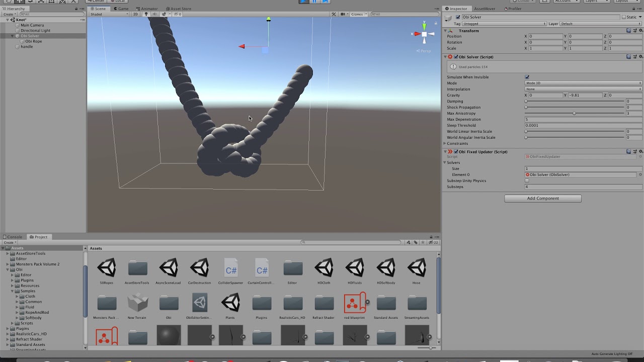The image size is (644, 362).
Task: Open the Layer dropdown (Default)
Action: (x=601, y=24)
